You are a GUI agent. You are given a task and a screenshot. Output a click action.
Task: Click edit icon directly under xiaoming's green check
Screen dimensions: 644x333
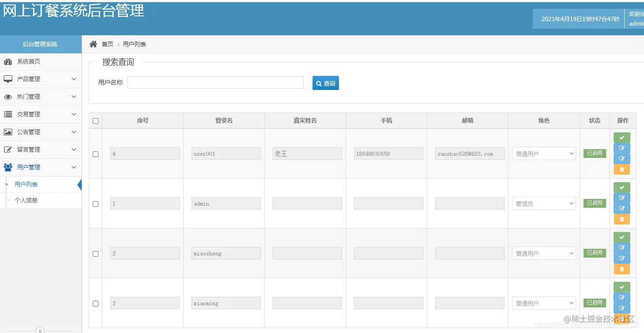(622, 298)
